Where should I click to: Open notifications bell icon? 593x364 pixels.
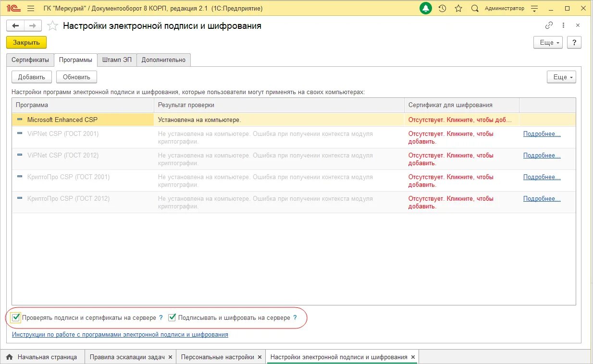(426, 9)
